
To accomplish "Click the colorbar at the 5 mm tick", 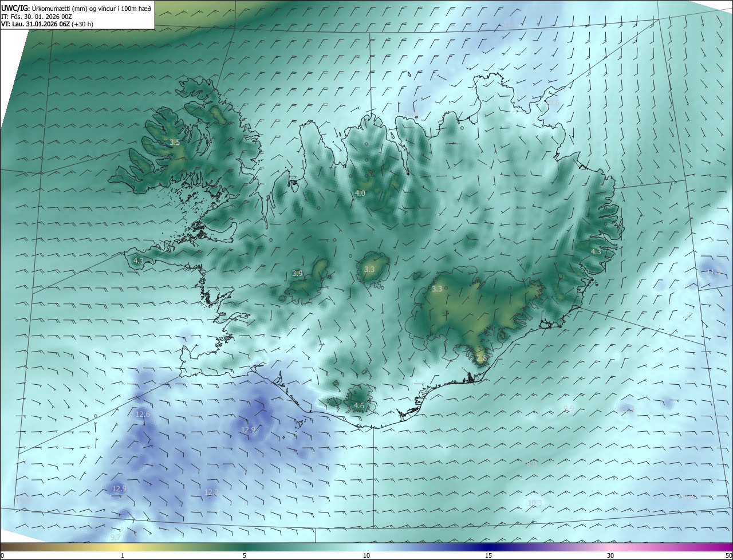I will [245, 547].
